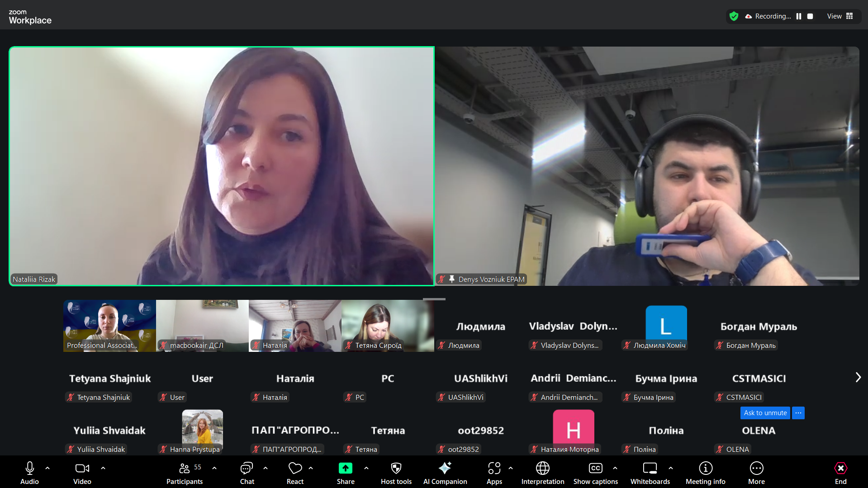Launch AI Companion
868x488 pixels.
pyautogui.click(x=445, y=473)
